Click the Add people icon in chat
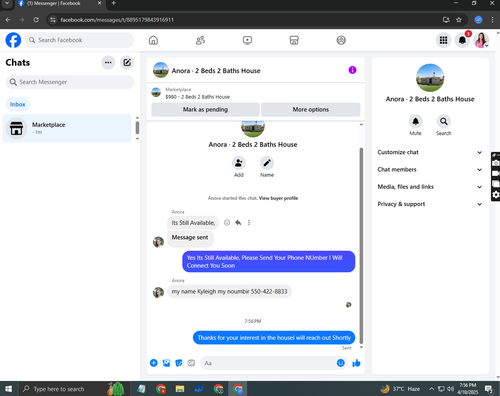500x396 pixels. tap(239, 163)
